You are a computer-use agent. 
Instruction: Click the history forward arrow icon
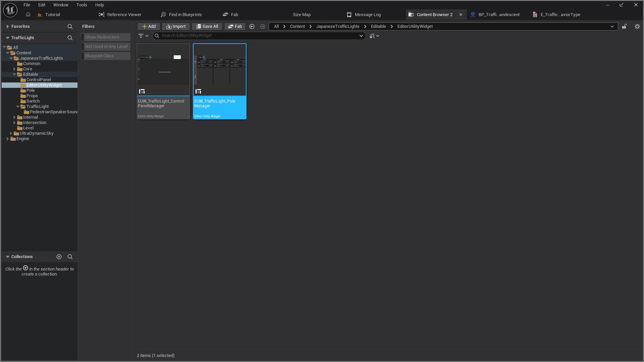[263, 26]
